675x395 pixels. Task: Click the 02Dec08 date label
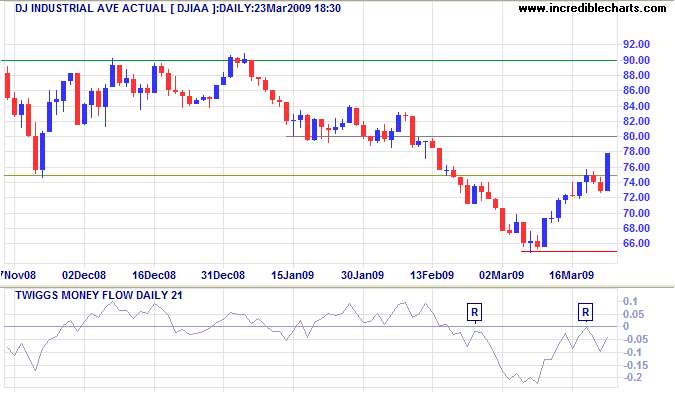pos(84,275)
